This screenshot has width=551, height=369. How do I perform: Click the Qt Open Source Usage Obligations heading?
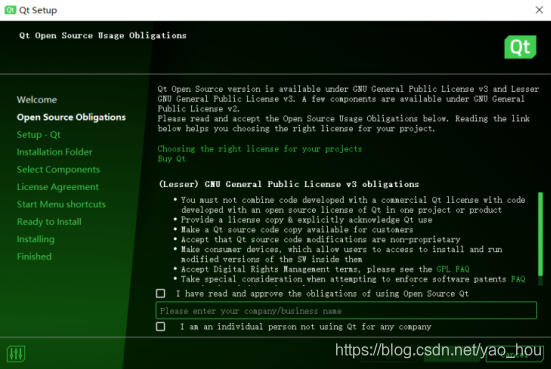click(x=103, y=35)
